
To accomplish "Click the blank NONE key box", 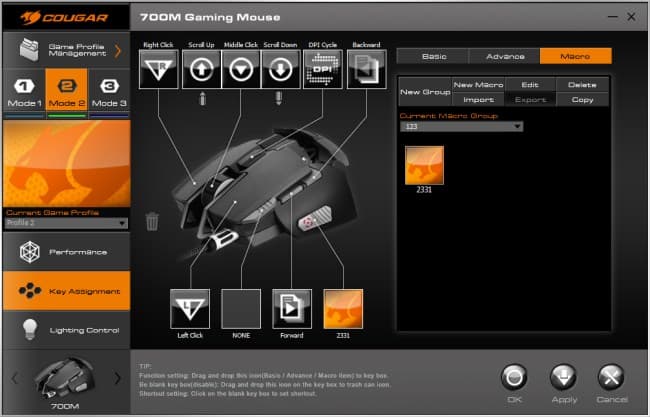I will click(x=241, y=309).
